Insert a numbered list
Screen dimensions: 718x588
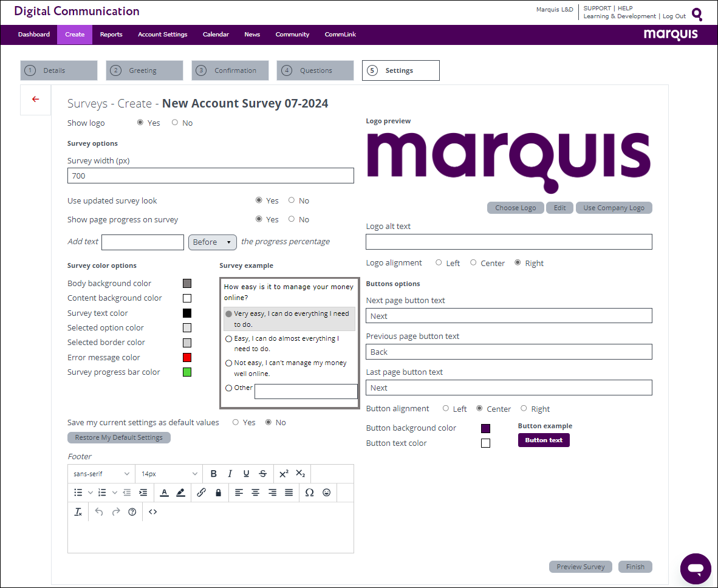(102, 492)
